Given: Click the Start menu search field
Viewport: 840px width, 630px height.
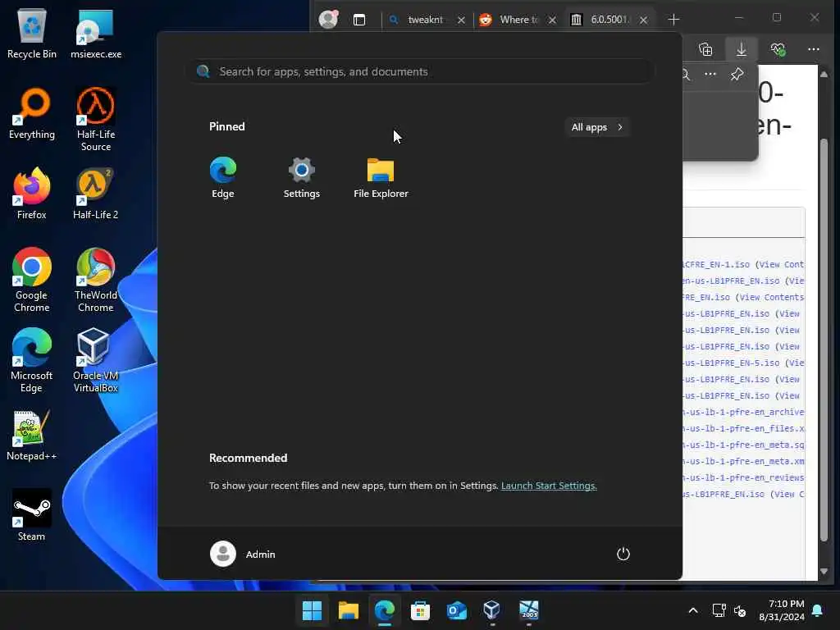Looking at the screenshot, I should (x=421, y=72).
